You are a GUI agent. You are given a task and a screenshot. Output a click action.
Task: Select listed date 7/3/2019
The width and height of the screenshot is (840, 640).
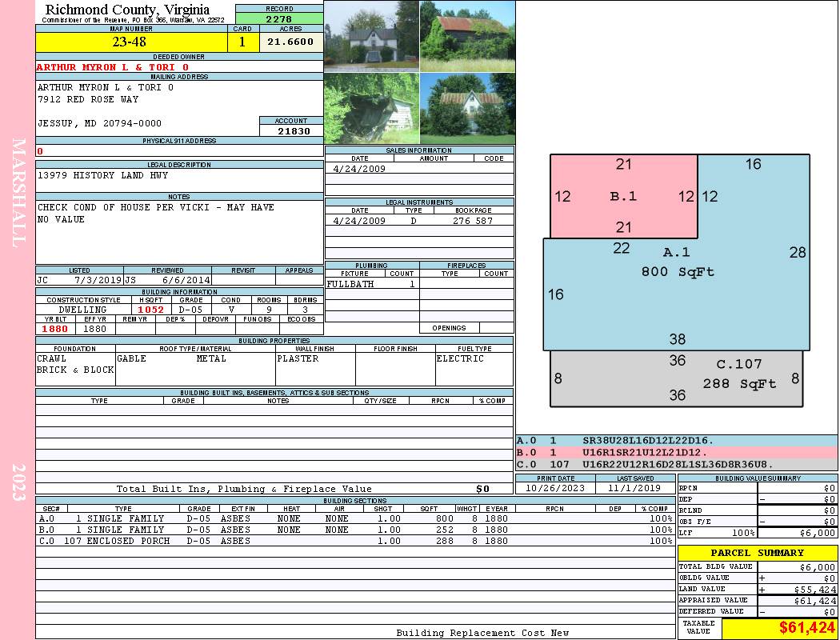[x=98, y=279]
